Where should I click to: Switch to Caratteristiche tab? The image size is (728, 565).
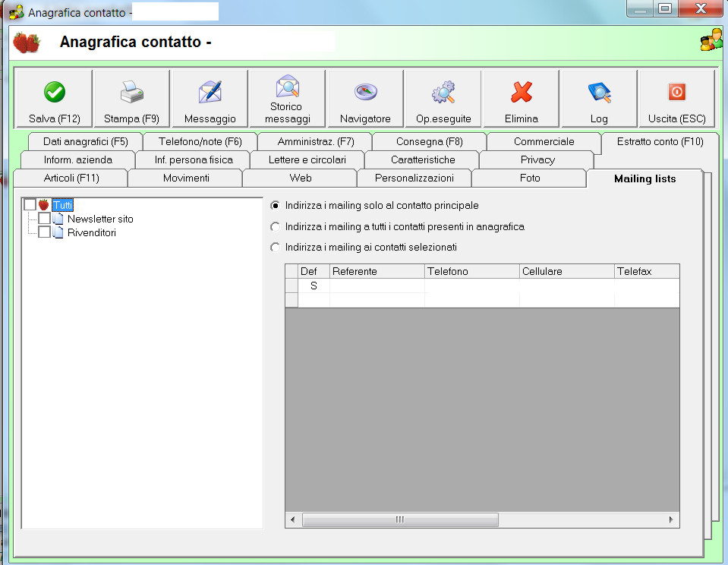click(423, 159)
